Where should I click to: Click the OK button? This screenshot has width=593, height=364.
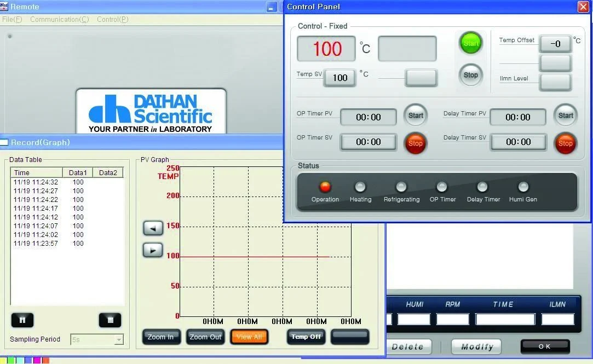point(545,346)
